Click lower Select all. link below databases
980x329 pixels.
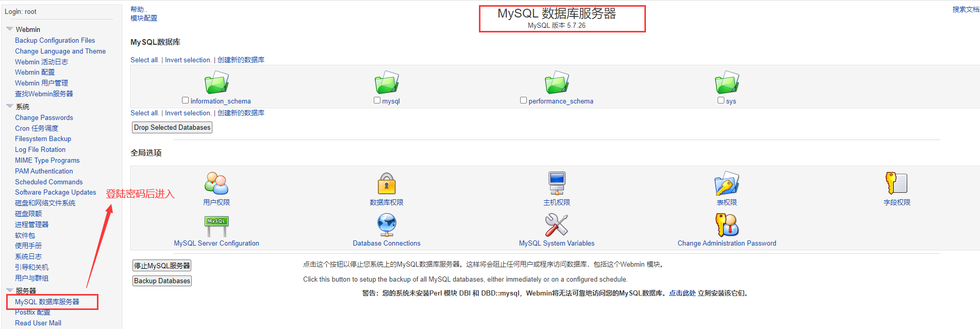click(145, 113)
